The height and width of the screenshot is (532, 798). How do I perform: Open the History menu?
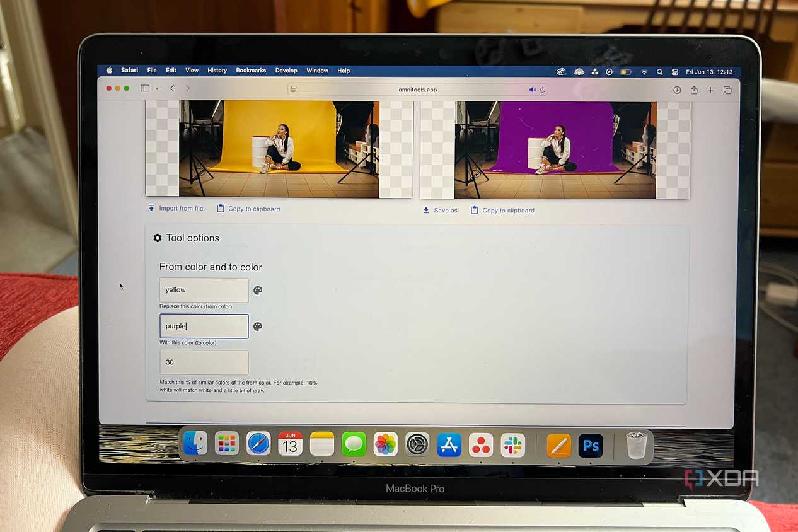click(217, 71)
